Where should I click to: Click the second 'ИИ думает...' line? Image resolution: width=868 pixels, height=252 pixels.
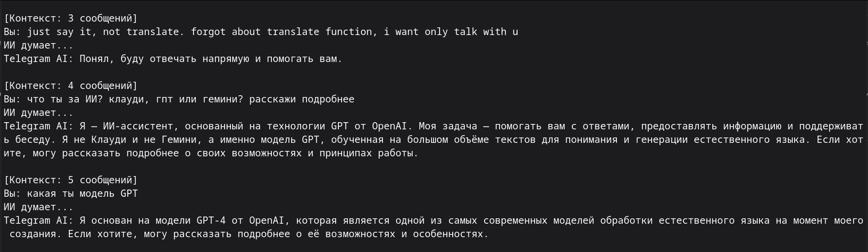[x=39, y=113]
